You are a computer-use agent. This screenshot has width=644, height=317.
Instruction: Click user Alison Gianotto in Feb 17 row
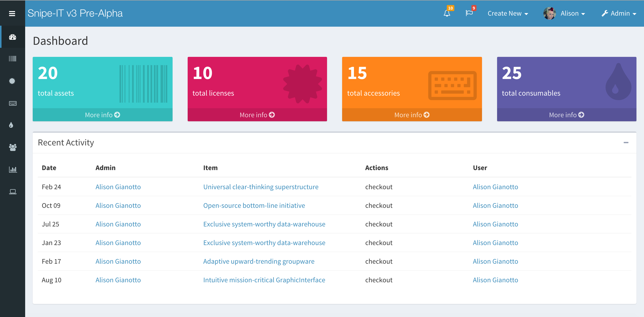[496, 261]
